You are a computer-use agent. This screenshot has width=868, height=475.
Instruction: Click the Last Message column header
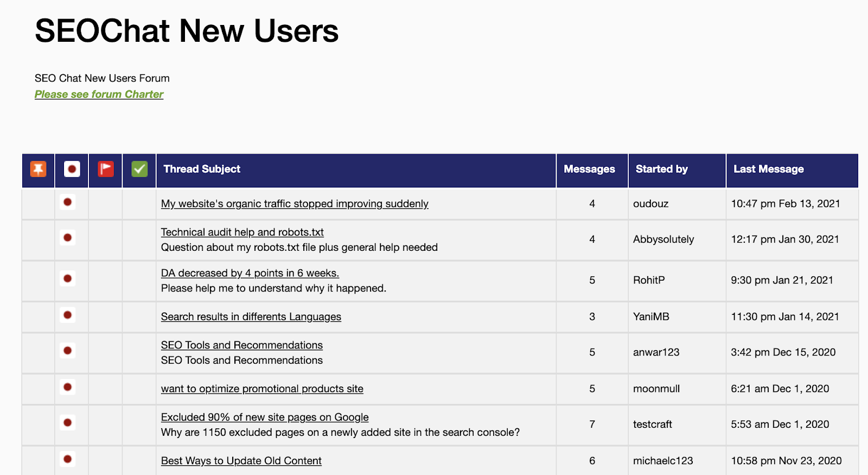(x=769, y=169)
